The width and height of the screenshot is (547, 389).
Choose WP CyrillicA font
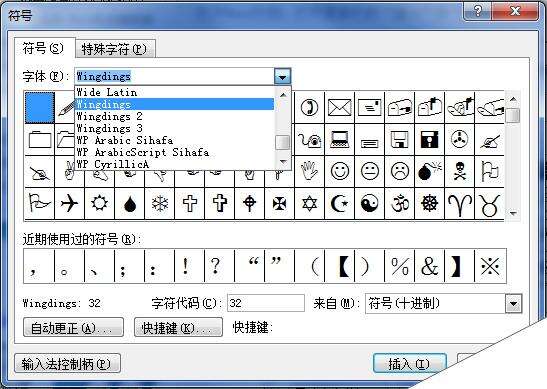(174, 164)
